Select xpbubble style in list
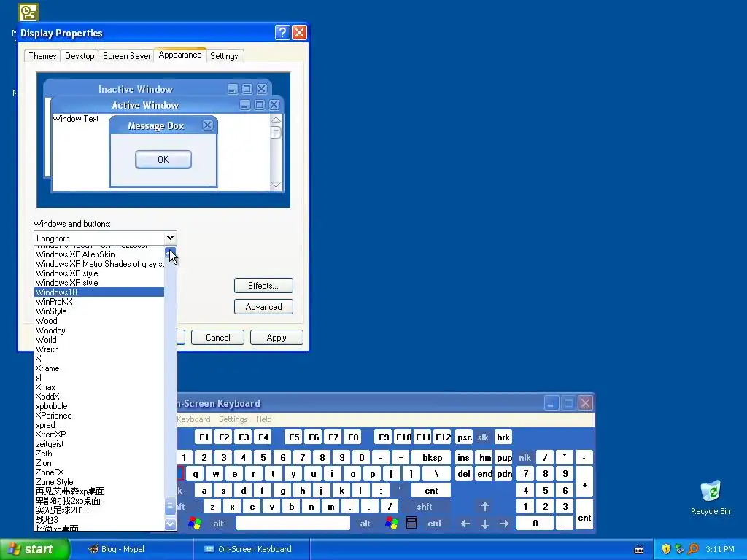747x560 pixels. pyautogui.click(x=99, y=406)
